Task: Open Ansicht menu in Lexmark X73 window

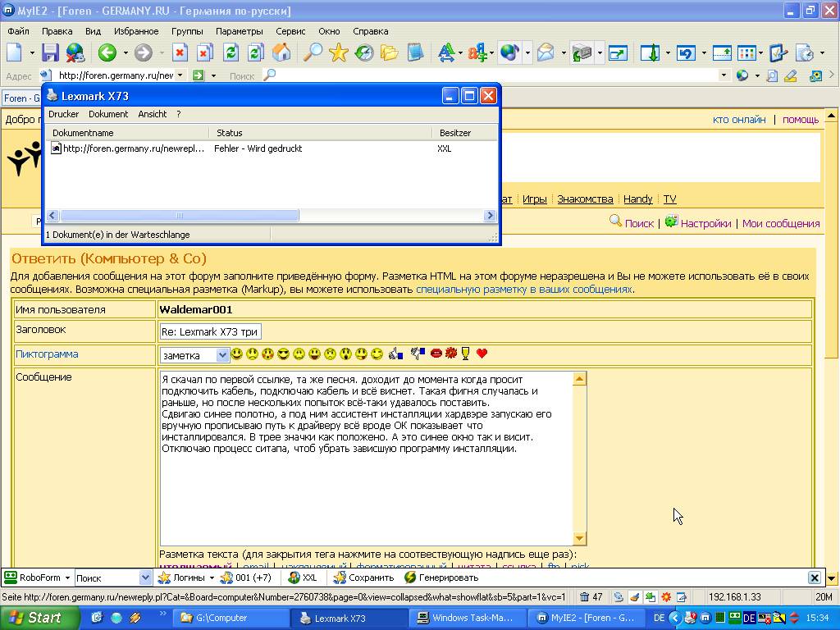Action: point(152,114)
